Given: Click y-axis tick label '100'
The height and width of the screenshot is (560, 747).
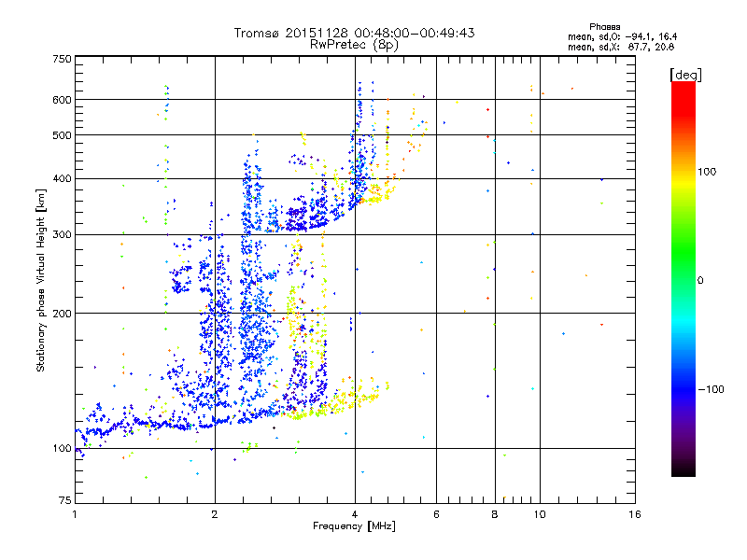Looking at the screenshot, I should tap(62, 448).
